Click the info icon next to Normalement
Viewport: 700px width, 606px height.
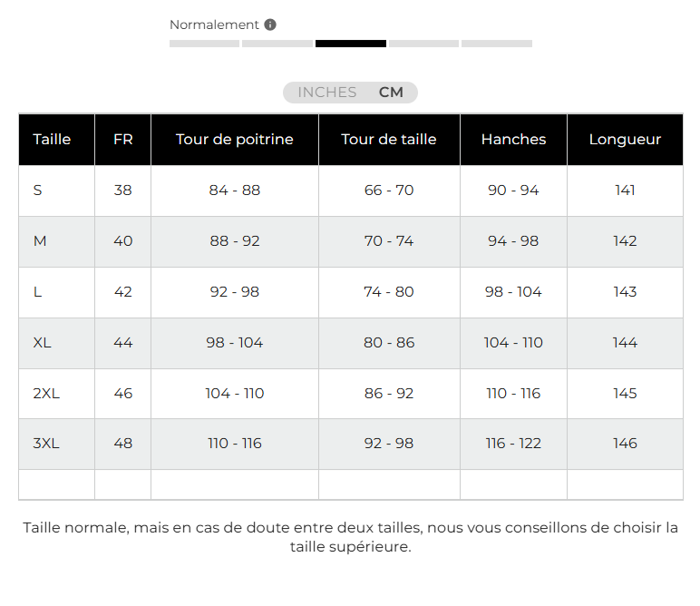tap(270, 24)
